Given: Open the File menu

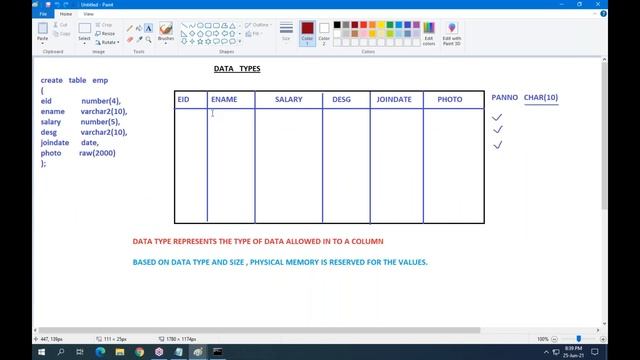Looking at the screenshot, I should click(x=43, y=14).
